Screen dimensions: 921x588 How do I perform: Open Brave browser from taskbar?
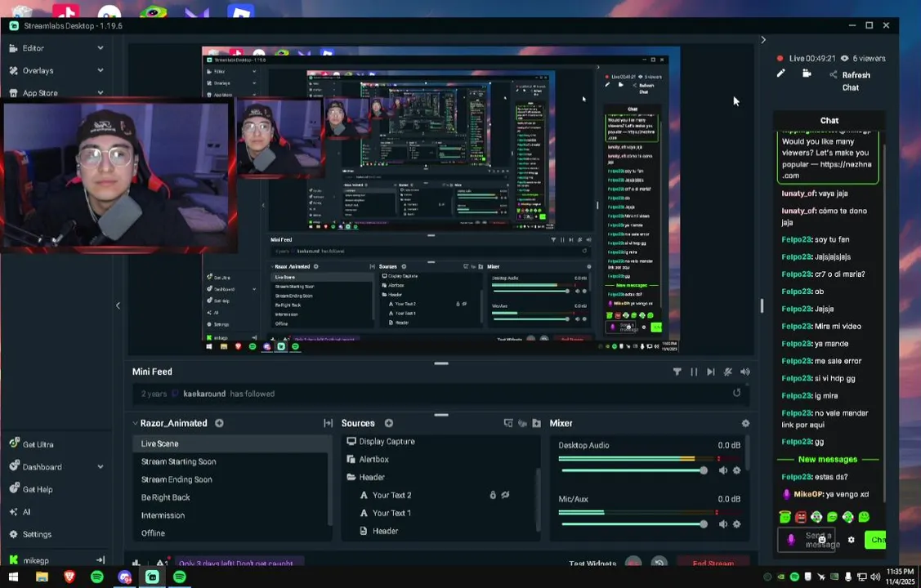click(69, 577)
